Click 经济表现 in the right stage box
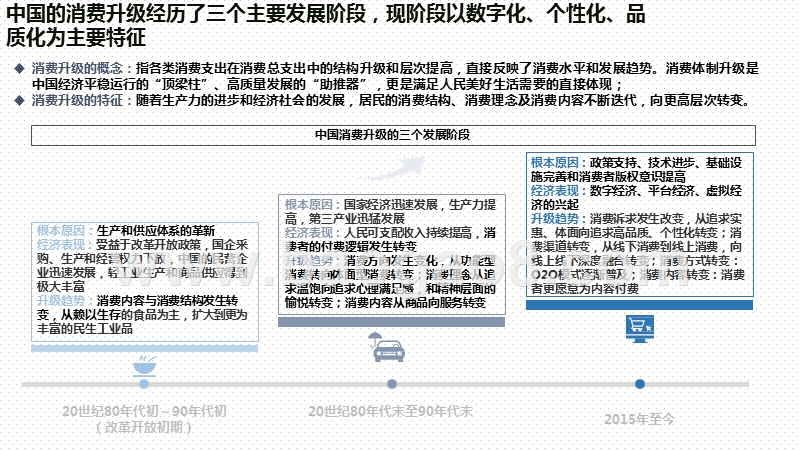This screenshot has height=450, width=800. coord(555,191)
